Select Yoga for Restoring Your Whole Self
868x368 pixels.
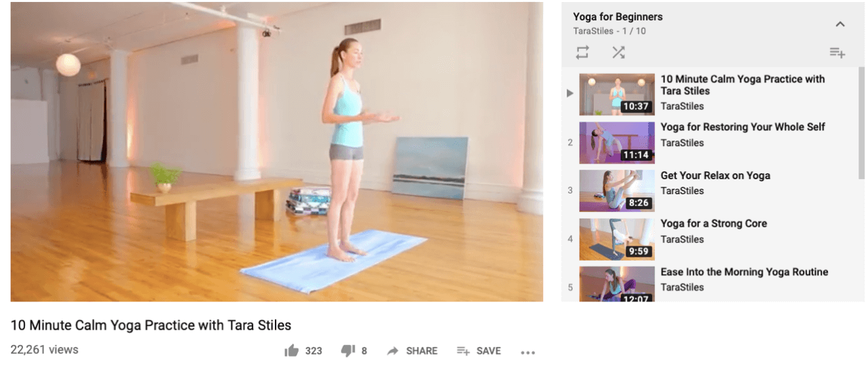[x=742, y=127]
